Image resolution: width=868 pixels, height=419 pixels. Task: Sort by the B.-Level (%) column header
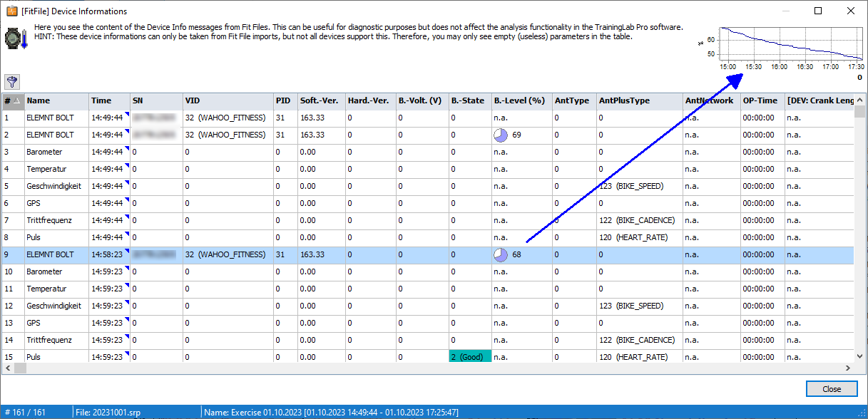click(x=521, y=100)
